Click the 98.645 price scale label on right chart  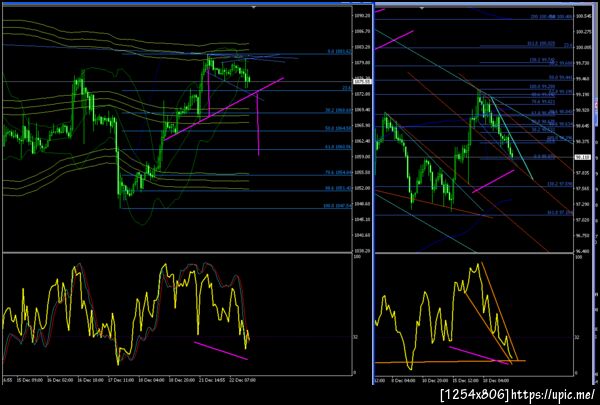(x=583, y=126)
